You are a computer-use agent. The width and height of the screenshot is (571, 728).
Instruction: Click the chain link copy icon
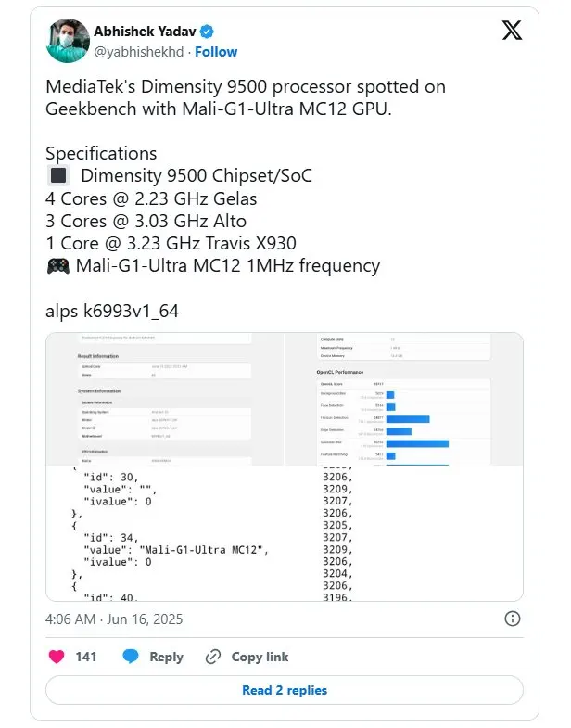[x=212, y=657]
